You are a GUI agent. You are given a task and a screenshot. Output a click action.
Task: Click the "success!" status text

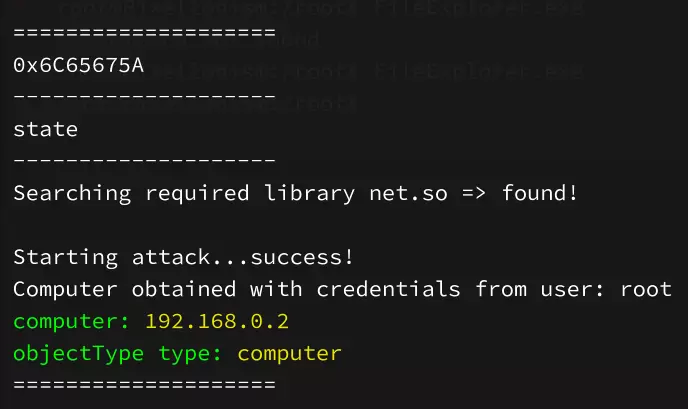[x=305, y=257]
